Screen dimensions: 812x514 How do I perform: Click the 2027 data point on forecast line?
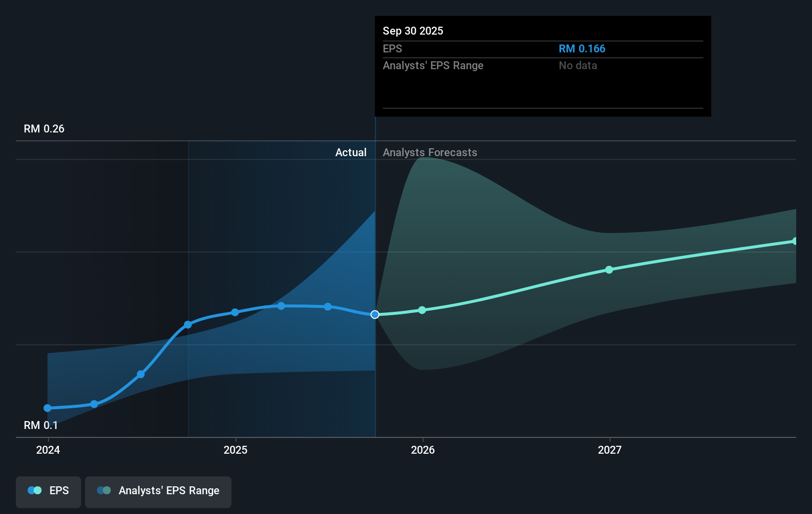[609, 269]
